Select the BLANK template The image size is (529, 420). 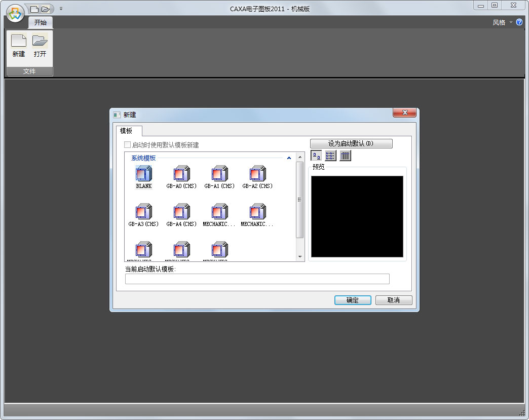(x=144, y=177)
